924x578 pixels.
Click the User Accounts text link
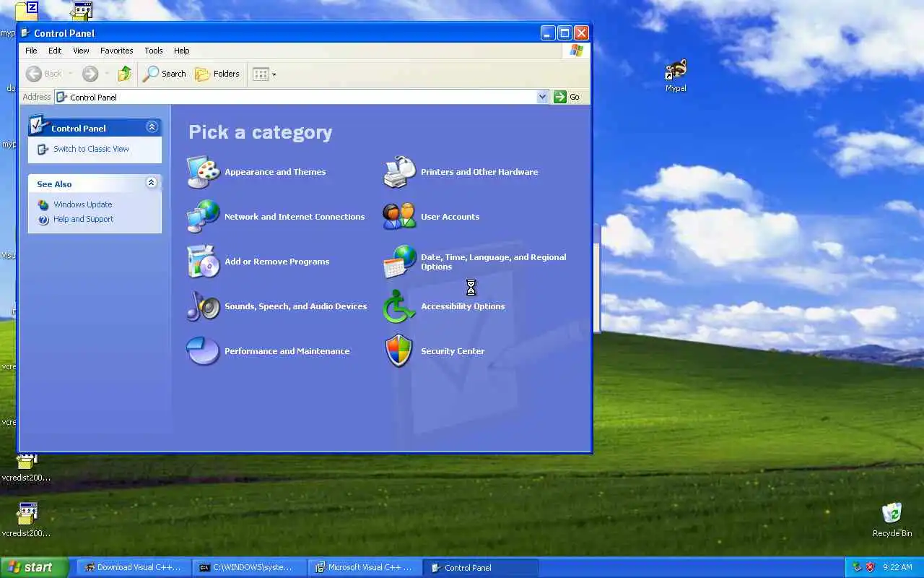coord(450,217)
